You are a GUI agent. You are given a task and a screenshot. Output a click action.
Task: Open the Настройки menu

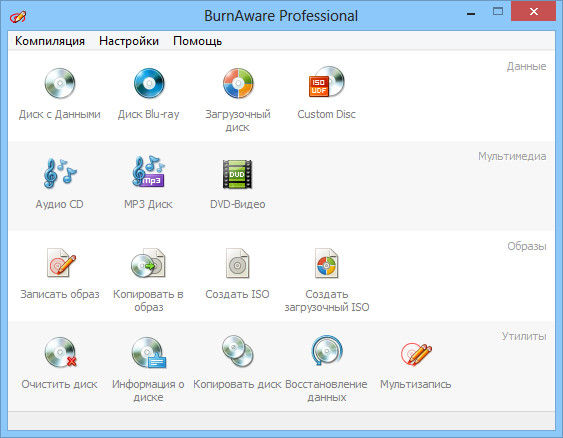click(129, 41)
